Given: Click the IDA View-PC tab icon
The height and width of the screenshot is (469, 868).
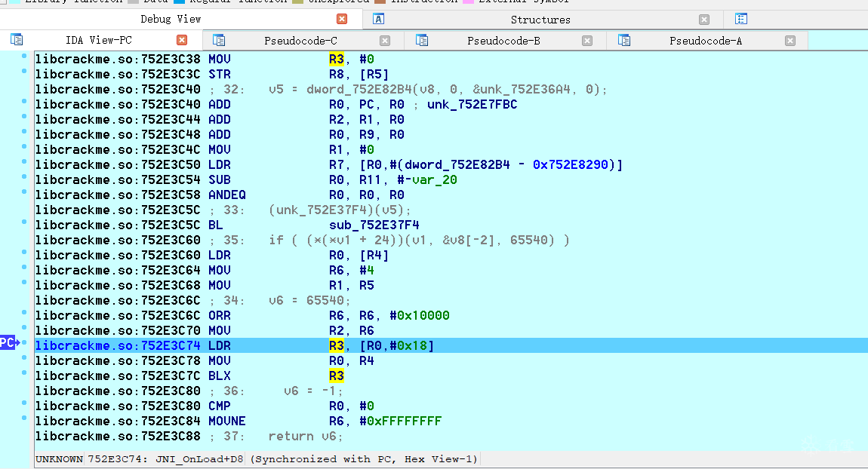Looking at the screenshot, I should (17, 40).
